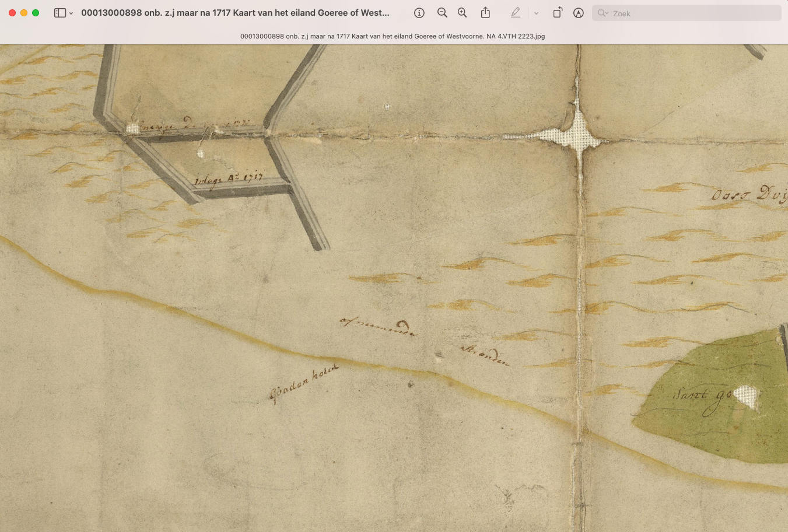Select the file name tab below toolbar
The width and height of the screenshot is (788, 532).
393,36
